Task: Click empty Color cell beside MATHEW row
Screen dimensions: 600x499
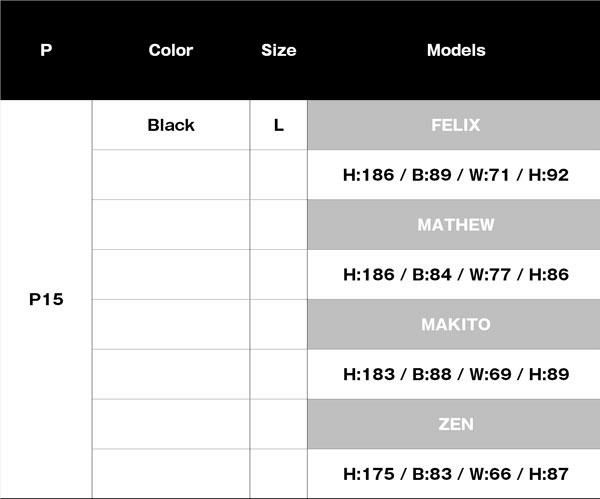Action: 171,225
